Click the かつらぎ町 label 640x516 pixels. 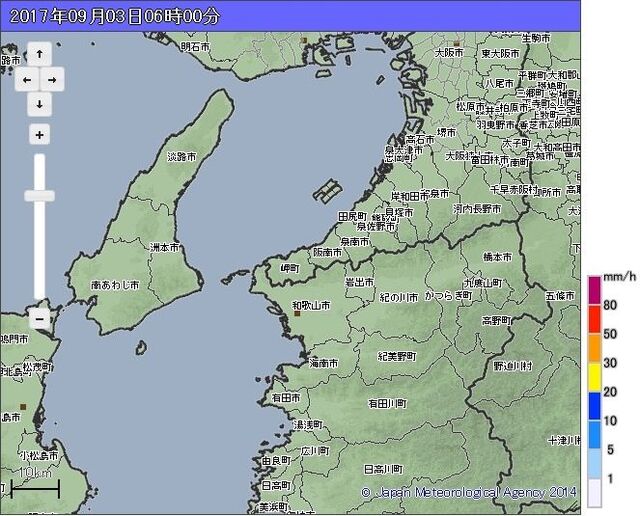coord(448,295)
